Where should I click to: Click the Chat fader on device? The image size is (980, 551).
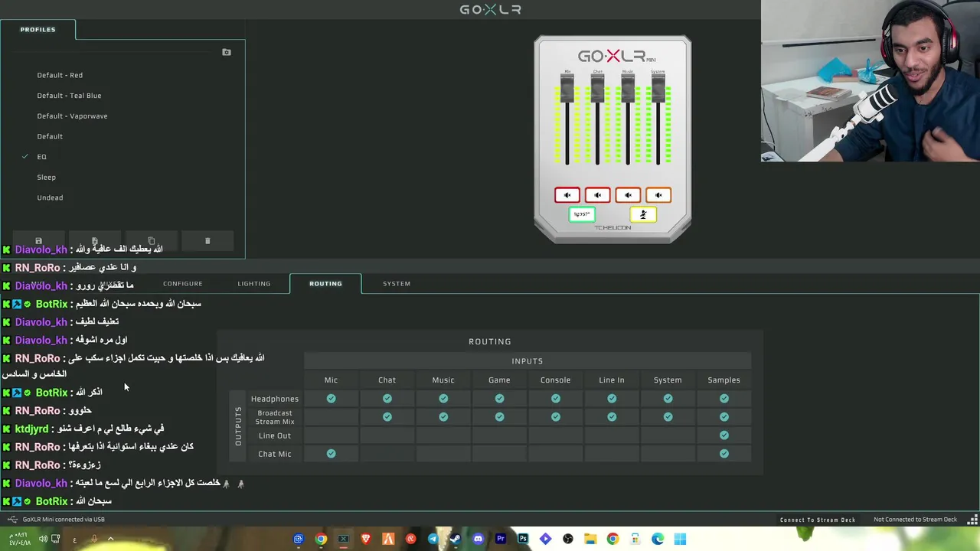pyautogui.click(x=597, y=88)
